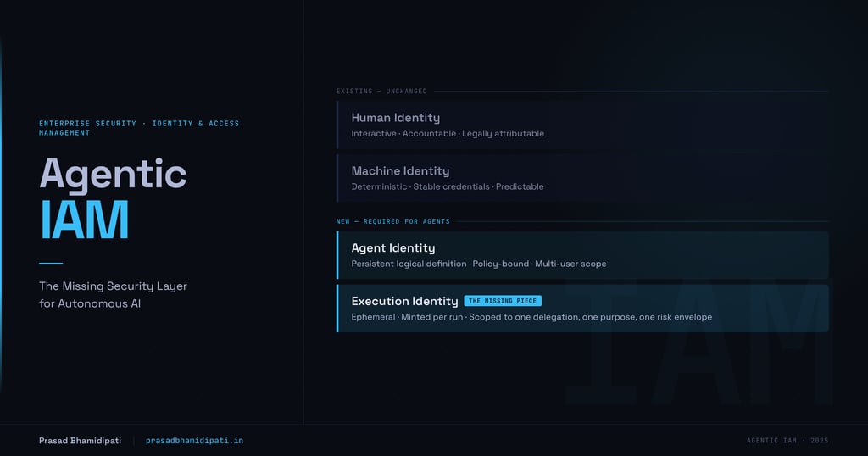The width and height of the screenshot is (868, 456).
Task: Click the Deterministic · Stable credentials description
Action: coord(448,186)
